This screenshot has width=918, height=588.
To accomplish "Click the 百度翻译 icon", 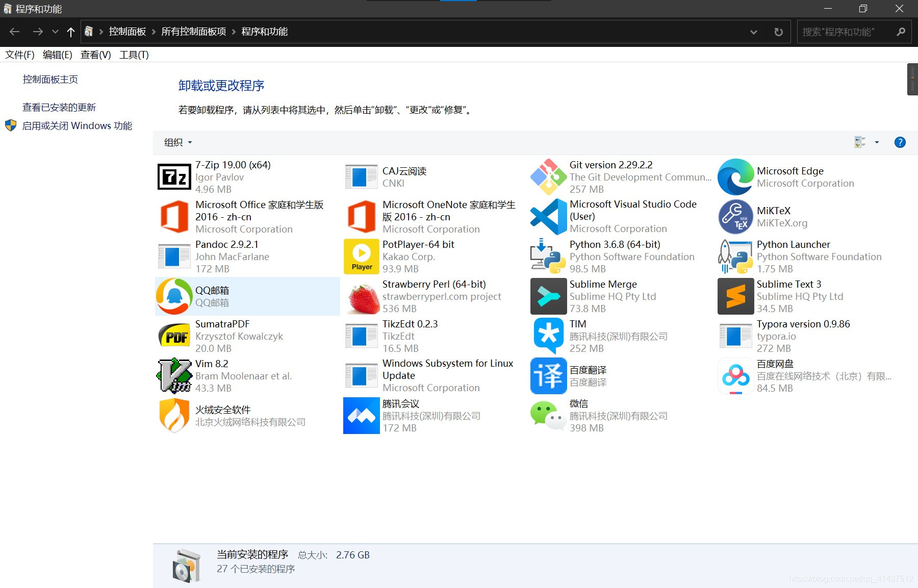I will [x=548, y=376].
